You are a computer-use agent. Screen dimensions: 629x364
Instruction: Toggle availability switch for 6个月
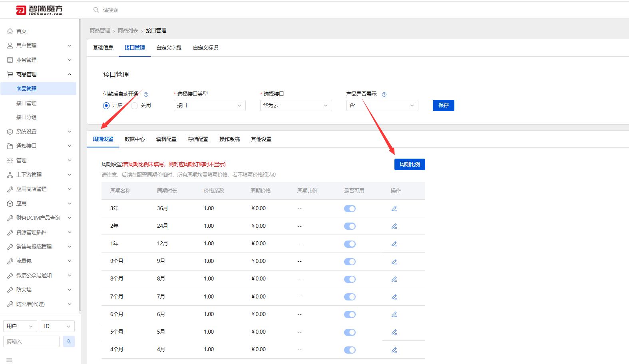(350, 314)
